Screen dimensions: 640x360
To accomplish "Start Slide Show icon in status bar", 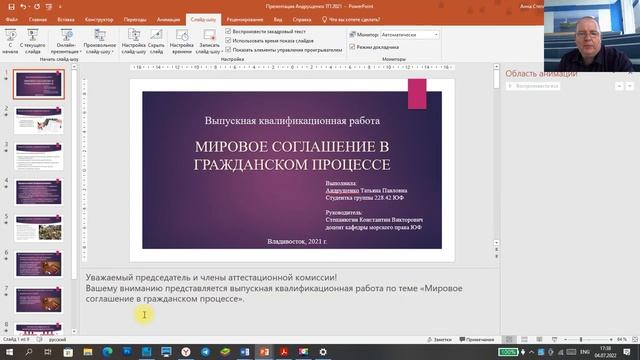I will tap(554, 339).
